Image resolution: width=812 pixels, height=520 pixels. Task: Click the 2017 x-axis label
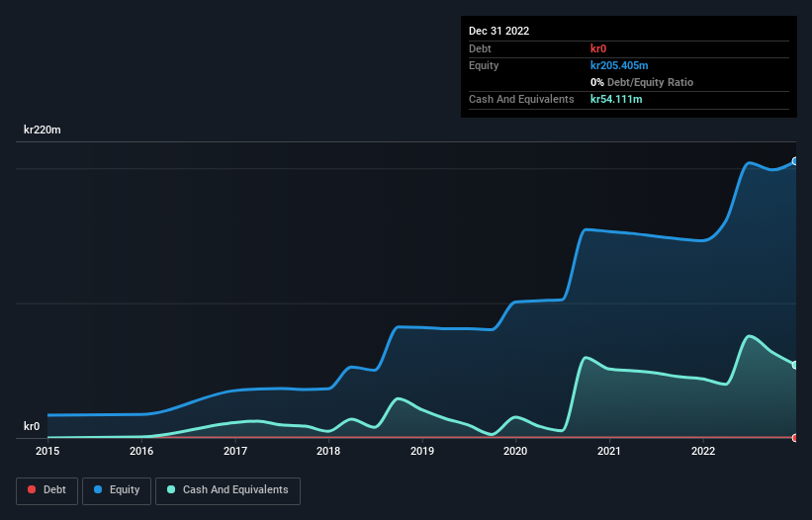[x=235, y=451]
